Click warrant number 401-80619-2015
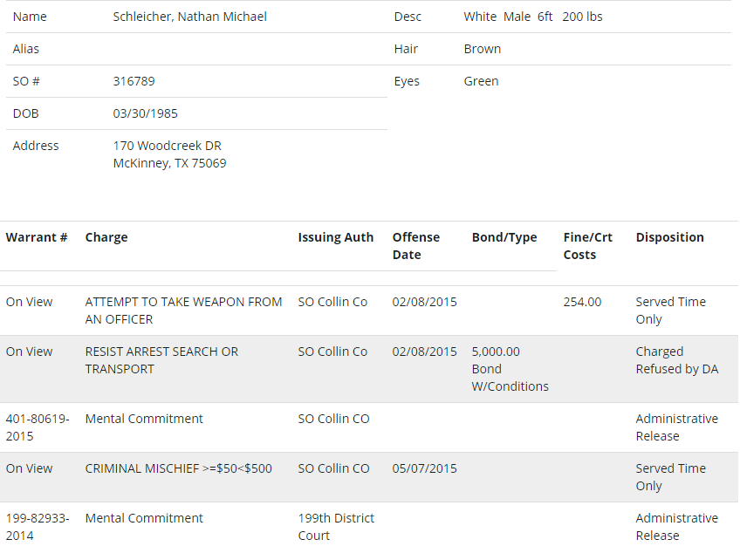Screen dimensions: 740x560 tap(38, 427)
